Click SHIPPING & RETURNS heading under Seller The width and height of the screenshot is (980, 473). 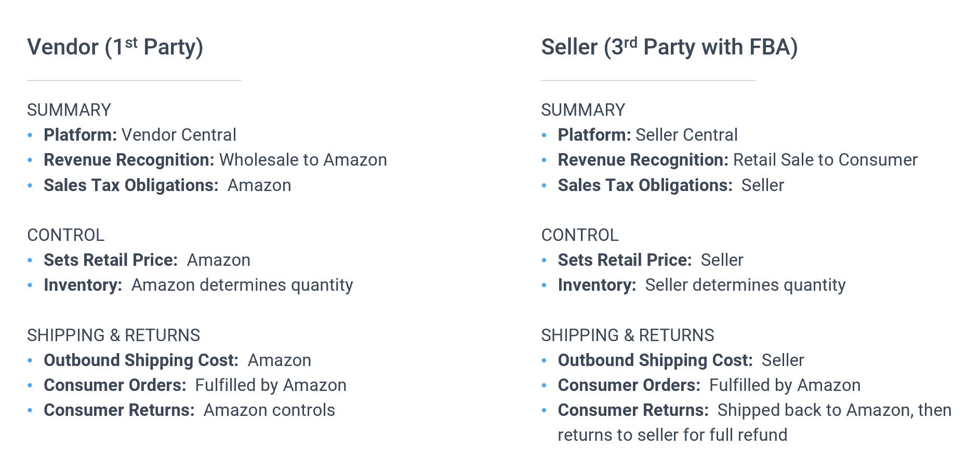pyautogui.click(x=628, y=335)
